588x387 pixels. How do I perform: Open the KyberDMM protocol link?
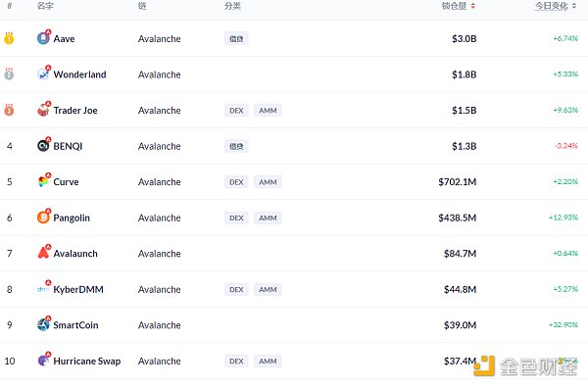(78, 289)
